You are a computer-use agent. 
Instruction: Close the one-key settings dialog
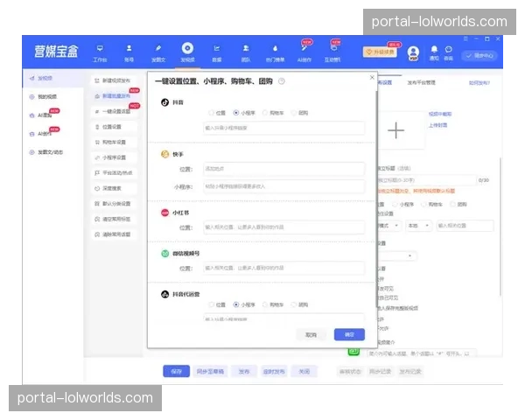372,77
